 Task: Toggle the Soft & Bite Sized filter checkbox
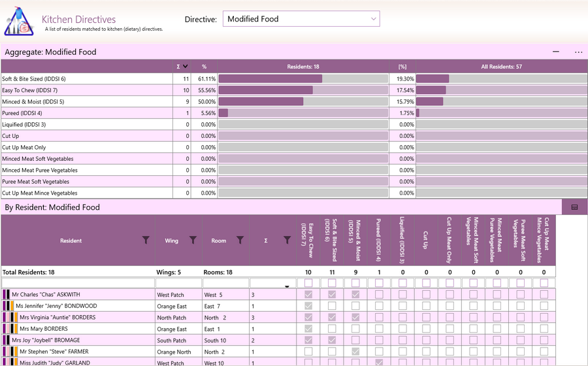pos(332,283)
